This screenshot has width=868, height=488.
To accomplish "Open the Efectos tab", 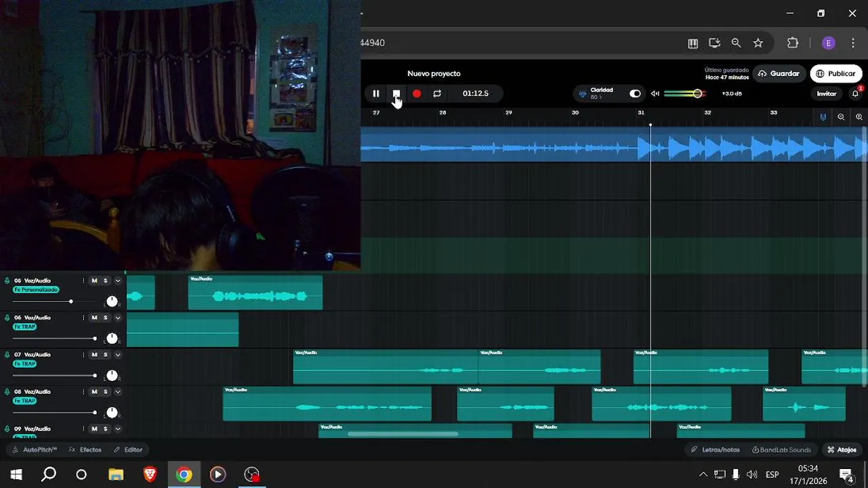I will (85, 449).
